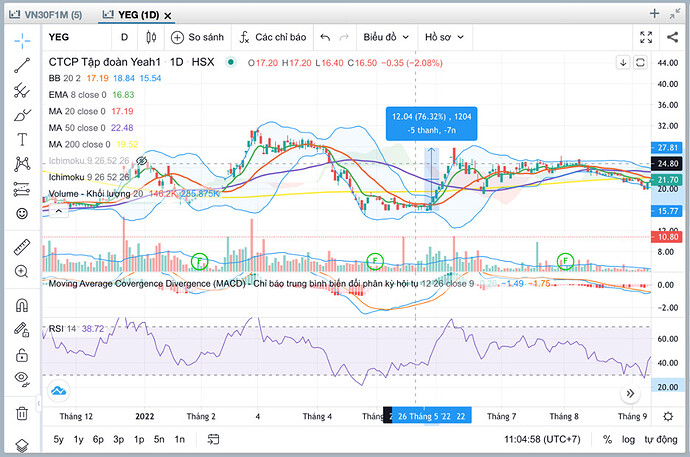Open the candlestick chart style selector
Viewport: 690px width, 457px height.
pyautogui.click(x=151, y=37)
